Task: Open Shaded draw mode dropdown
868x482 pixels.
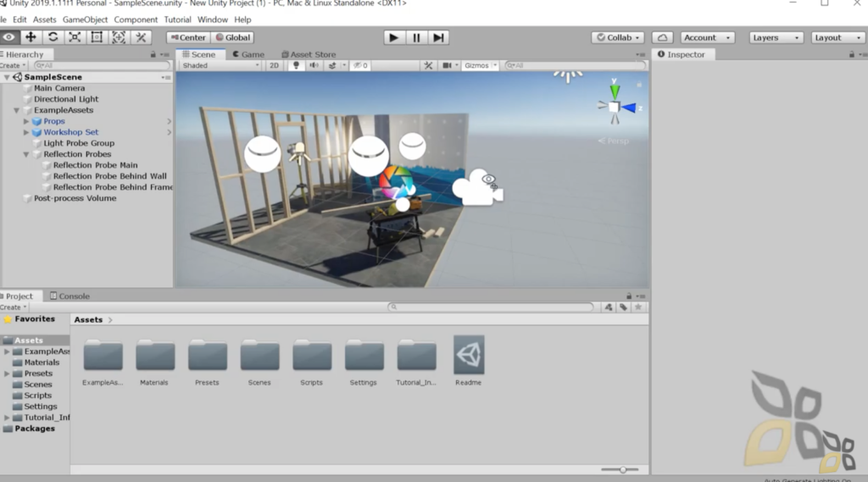Action: 220,65
